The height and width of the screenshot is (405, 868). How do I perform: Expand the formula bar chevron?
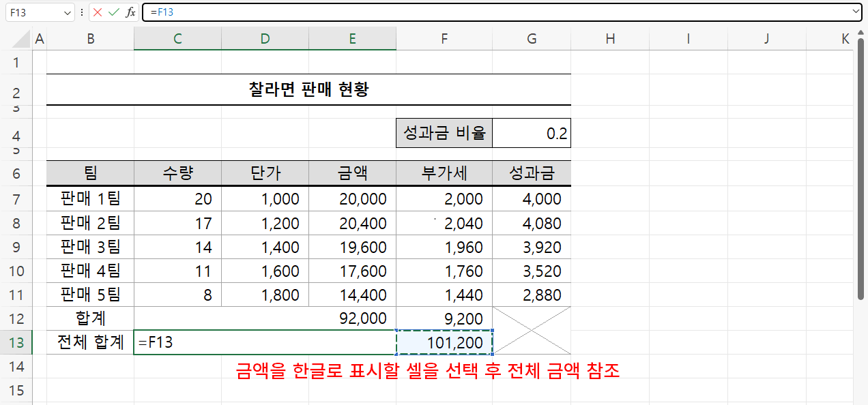pos(856,12)
